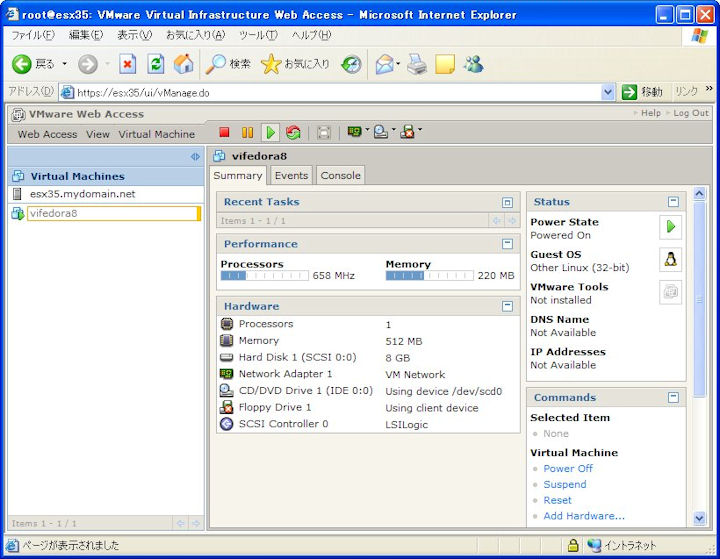Click the IE Home icon
720x559 pixels.
point(183,64)
